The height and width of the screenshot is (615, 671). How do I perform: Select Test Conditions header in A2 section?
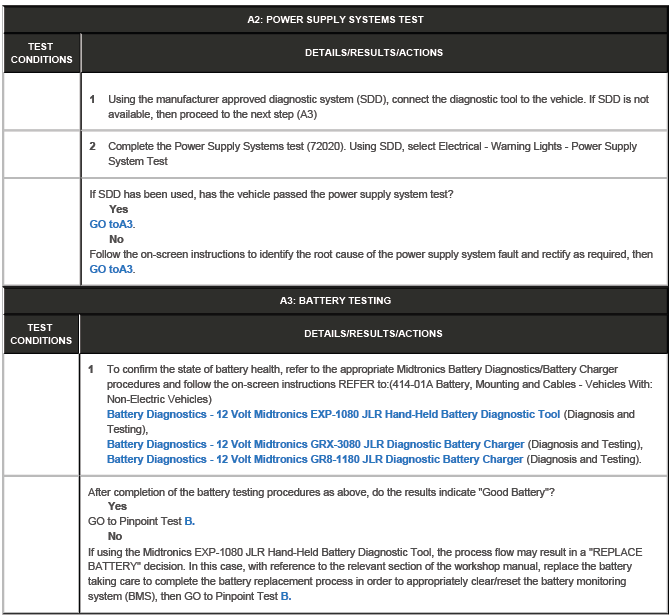coord(40,53)
